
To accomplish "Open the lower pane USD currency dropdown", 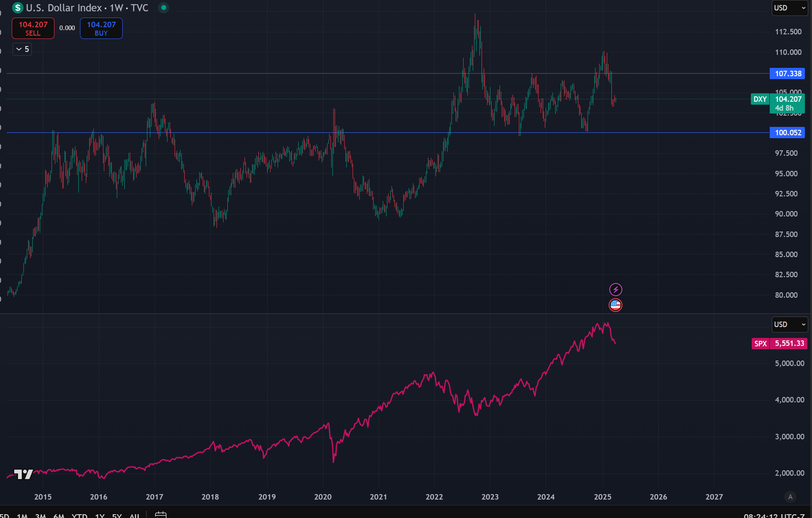I will coord(789,325).
